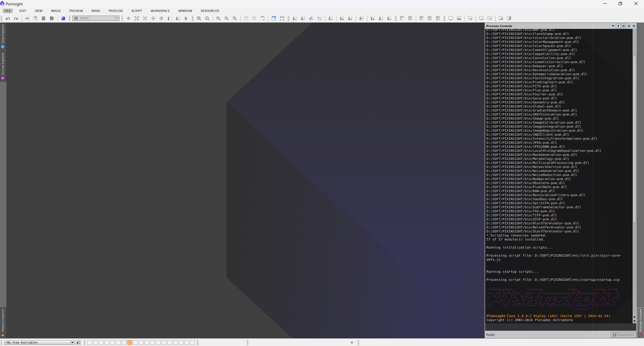Click the Pause/Abort button
Image resolution: width=644 pixels, height=346 pixels.
tap(623, 335)
